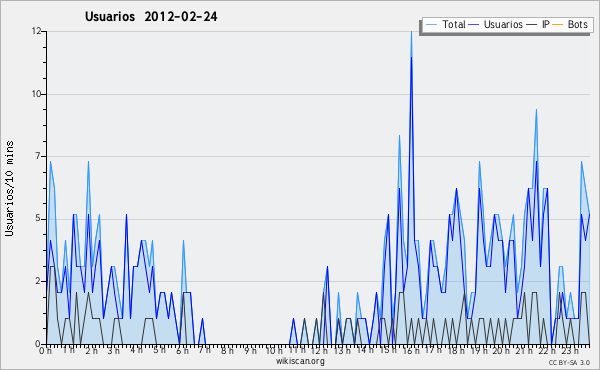Click the x-axis label '19 h'
This screenshot has width=600, height=370.
click(478, 350)
